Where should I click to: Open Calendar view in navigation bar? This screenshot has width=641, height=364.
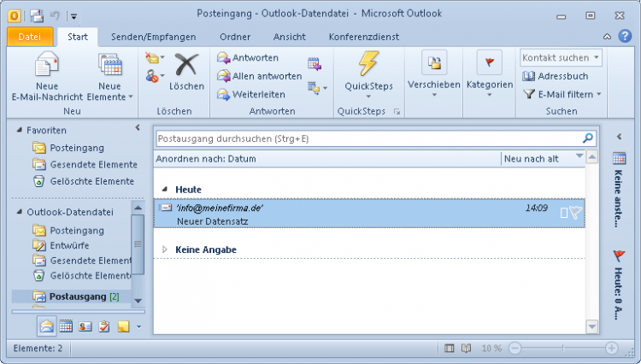click(x=66, y=326)
